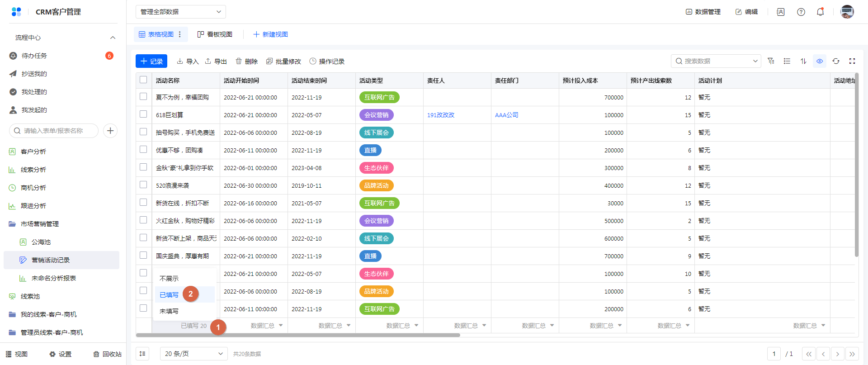Open the notification bell

[x=820, y=12]
